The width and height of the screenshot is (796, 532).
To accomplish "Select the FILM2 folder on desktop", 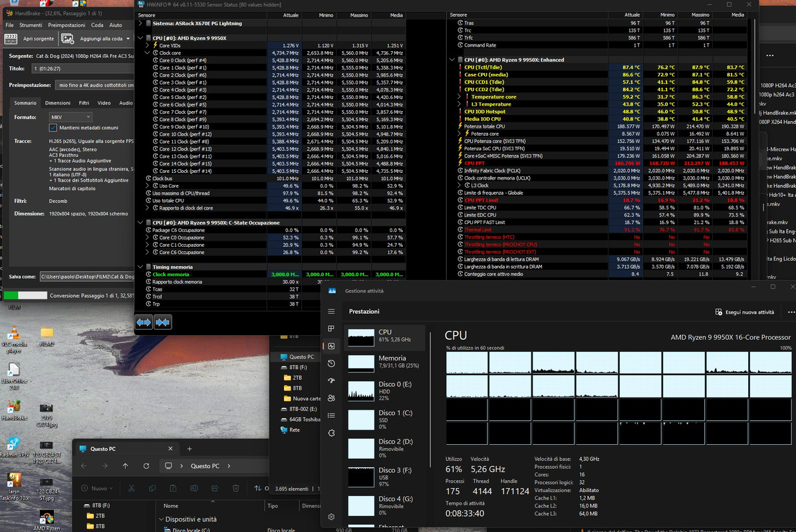I will [47, 336].
